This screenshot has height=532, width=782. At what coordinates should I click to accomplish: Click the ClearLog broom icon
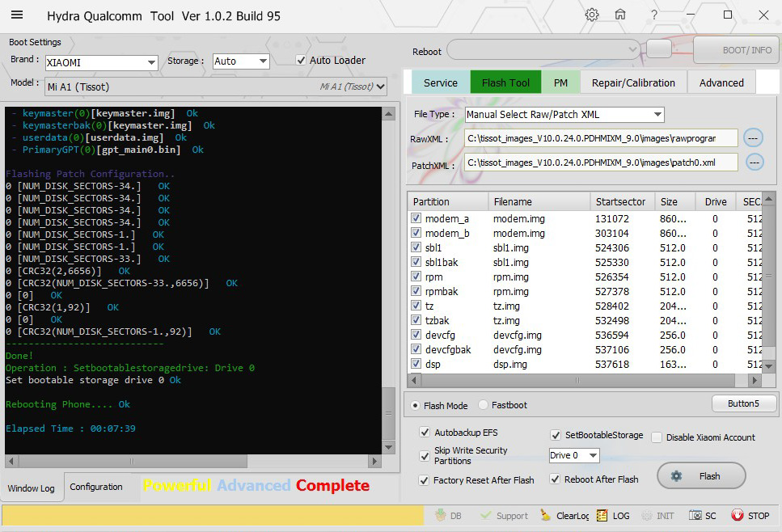tap(546, 515)
